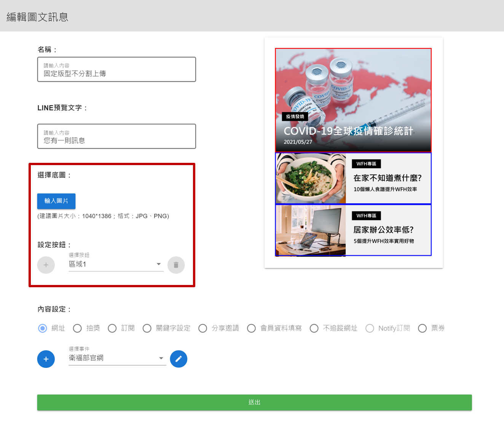Select the COVID-19 preview image thumbnail
The width and height of the screenshot is (504, 428).
pyautogui.click(x=353, y=100)
